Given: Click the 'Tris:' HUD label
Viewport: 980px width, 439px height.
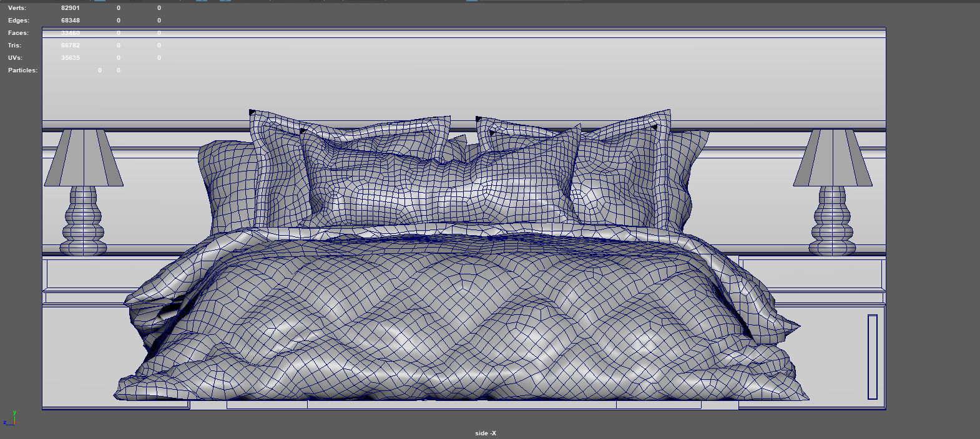Looking at the screenshot, I should coord(14,46).
